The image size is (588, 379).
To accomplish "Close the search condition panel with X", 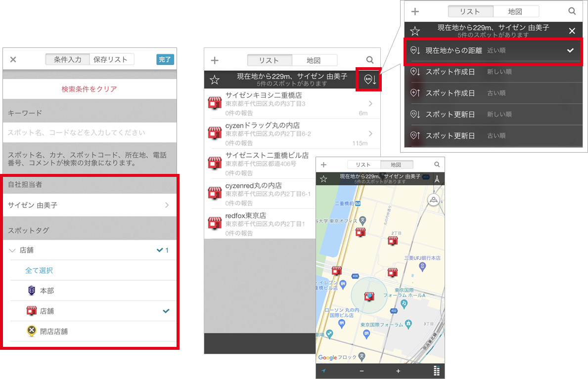I will click(13, 59).
